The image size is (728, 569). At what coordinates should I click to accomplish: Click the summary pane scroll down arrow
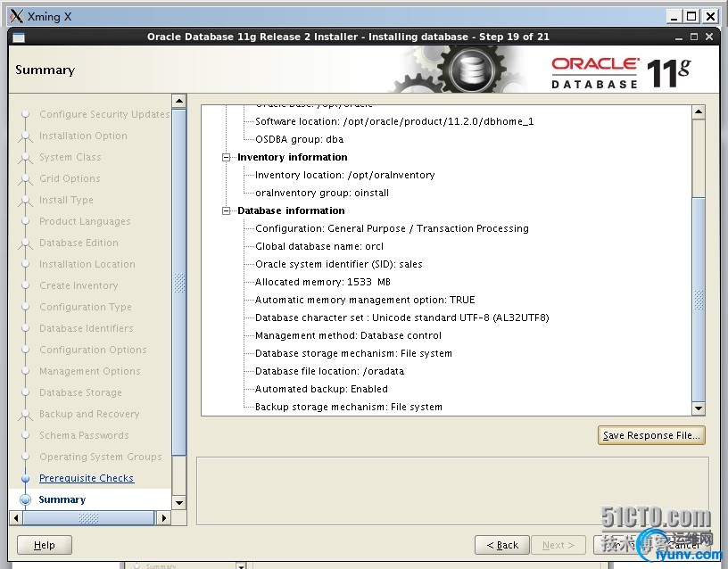[x=699, y=408]
